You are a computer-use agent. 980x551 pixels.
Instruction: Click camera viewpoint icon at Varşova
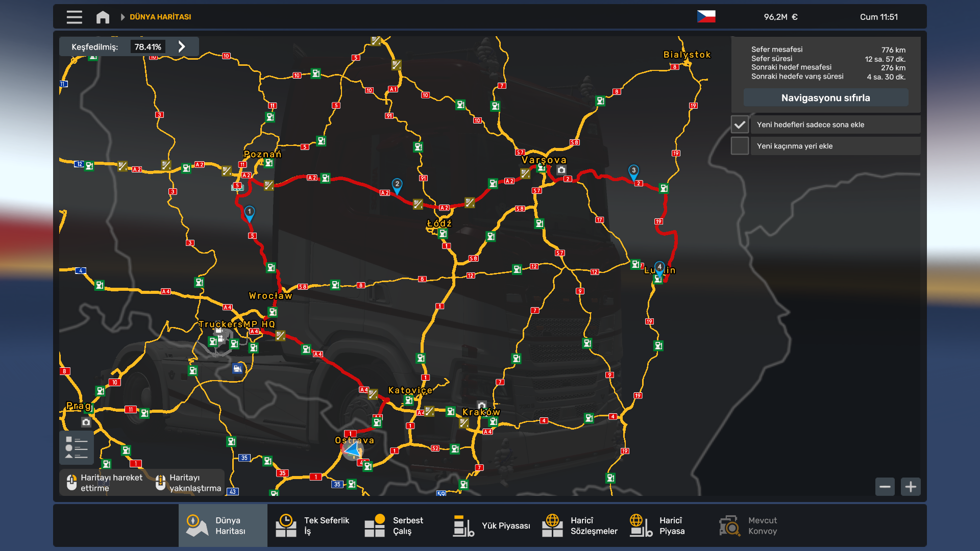tap(561, 170)
